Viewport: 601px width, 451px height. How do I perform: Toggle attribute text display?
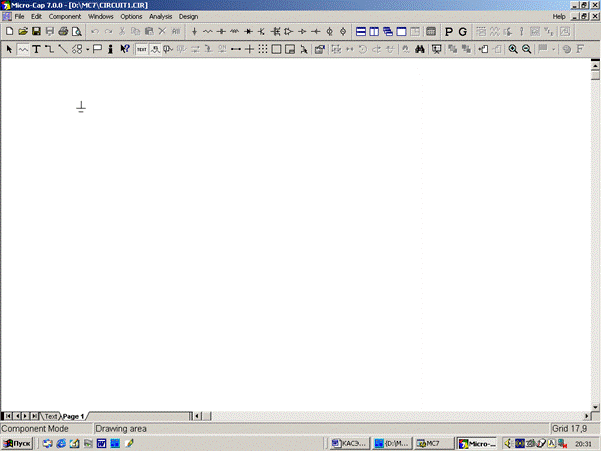(155, 49)
